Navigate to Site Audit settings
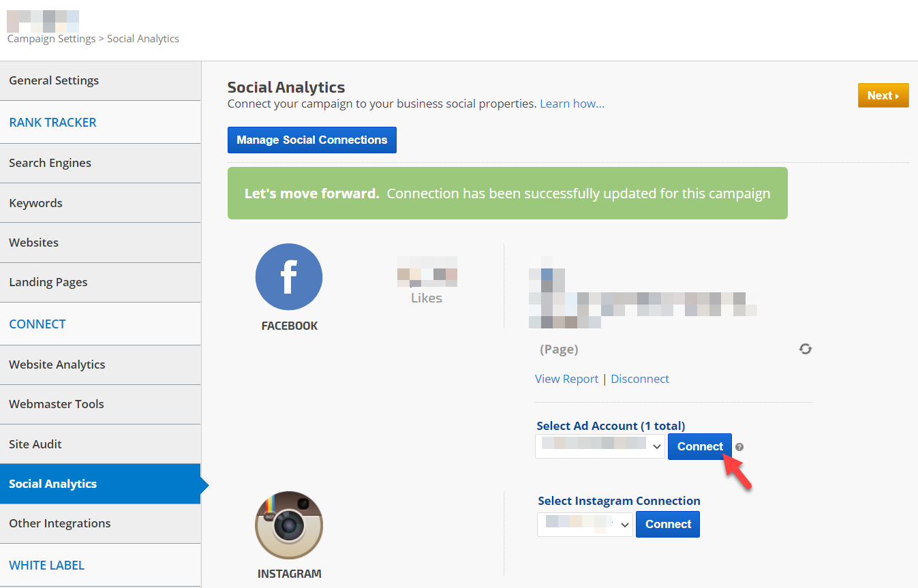 pyautogui.click(x=35, y=444)
